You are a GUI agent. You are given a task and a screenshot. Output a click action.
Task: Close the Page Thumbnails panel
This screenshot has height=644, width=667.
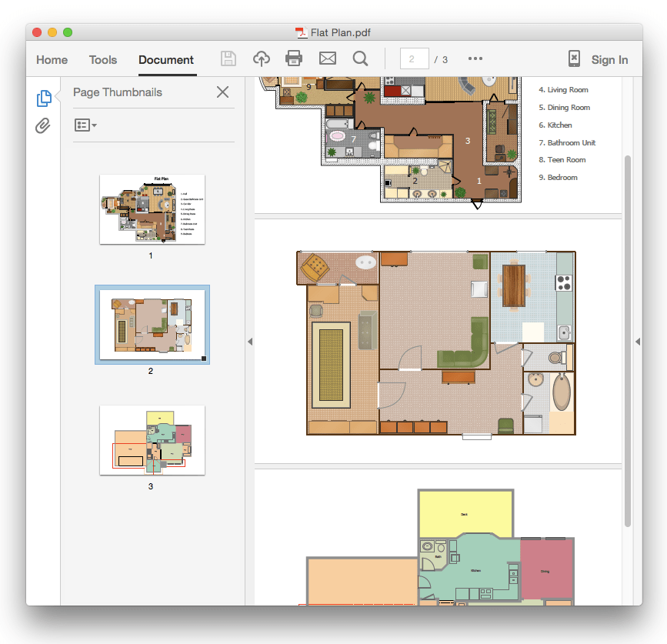pyautogui.click(x=222, y=92)
